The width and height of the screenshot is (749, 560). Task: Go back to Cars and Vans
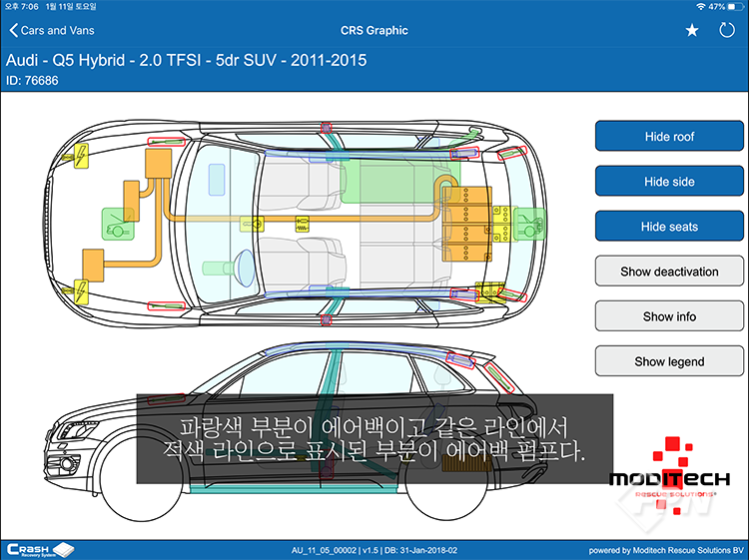(x=53, y=30)
